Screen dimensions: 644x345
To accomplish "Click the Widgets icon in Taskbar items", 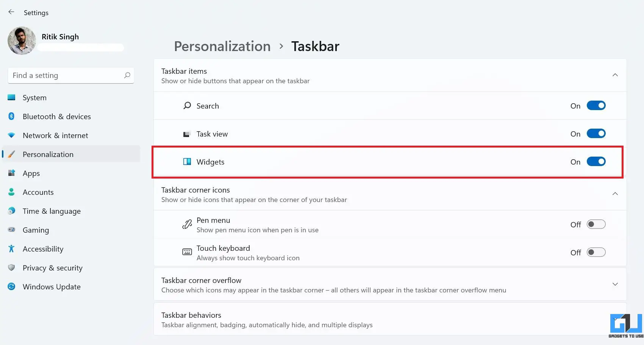I will point(187,162).
